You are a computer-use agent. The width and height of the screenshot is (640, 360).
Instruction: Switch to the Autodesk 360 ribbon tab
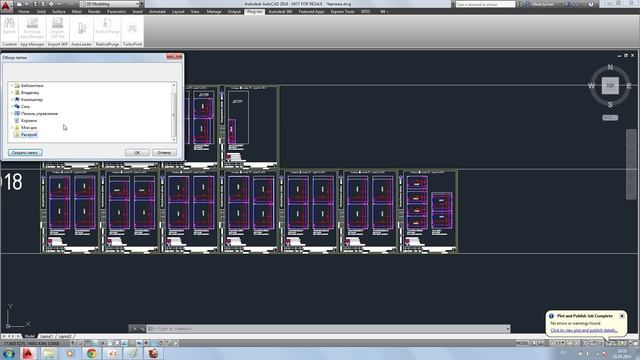coord(280,11)
